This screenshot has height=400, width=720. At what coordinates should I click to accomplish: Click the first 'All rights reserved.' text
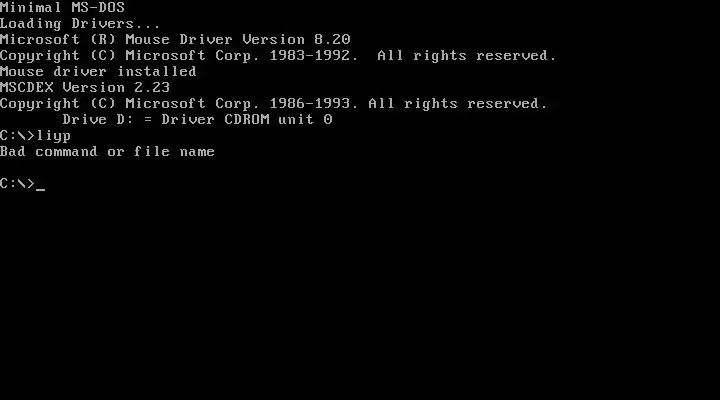coord(467,56)
